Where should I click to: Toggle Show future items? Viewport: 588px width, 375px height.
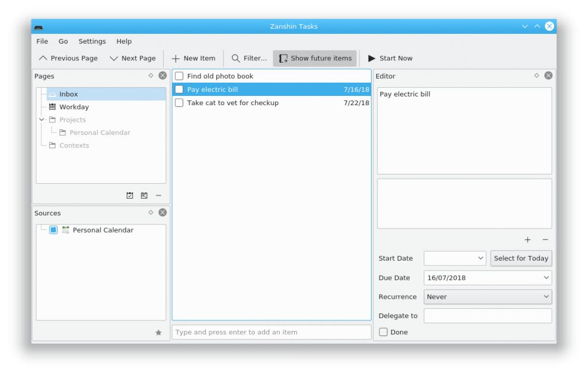(315, 58)
